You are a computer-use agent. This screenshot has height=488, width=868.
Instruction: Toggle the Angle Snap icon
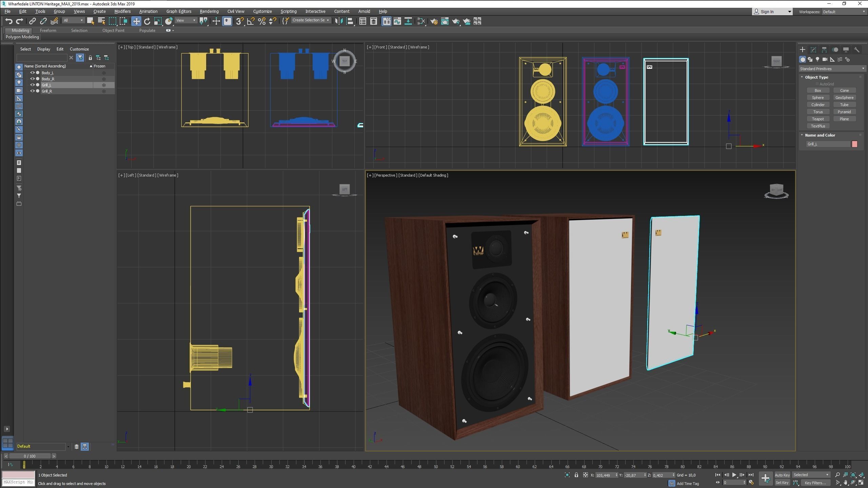(251, 21)
